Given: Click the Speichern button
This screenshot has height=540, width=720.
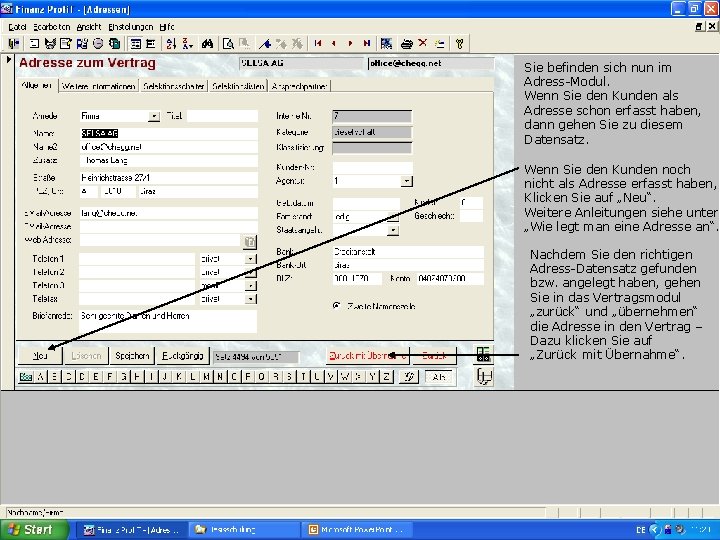Looking at the screenshot, I should [x=132, y=356].
